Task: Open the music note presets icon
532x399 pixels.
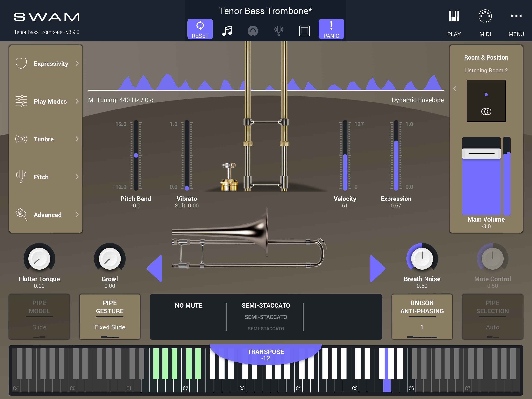Action: point(227,31)
